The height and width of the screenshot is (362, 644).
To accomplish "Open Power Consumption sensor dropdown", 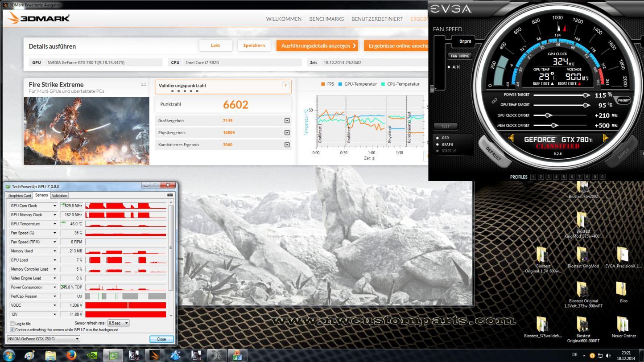I will 55,287.
